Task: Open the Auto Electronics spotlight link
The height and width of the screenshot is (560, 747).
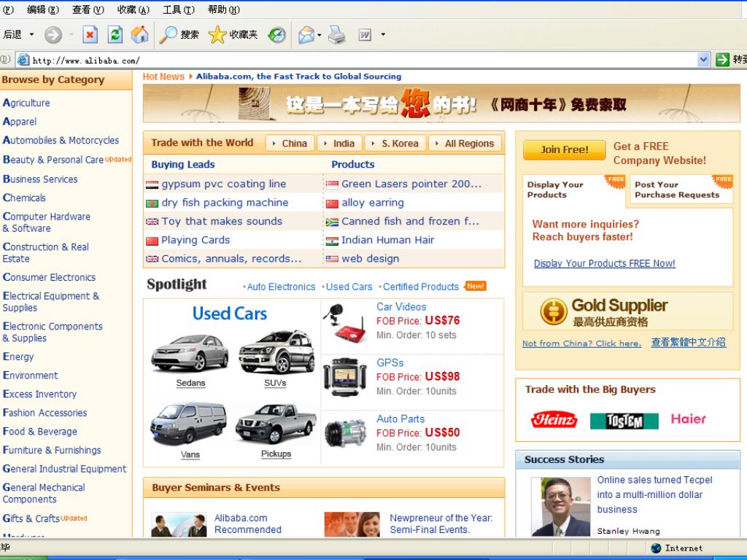Action: click(x=281, y=287)
